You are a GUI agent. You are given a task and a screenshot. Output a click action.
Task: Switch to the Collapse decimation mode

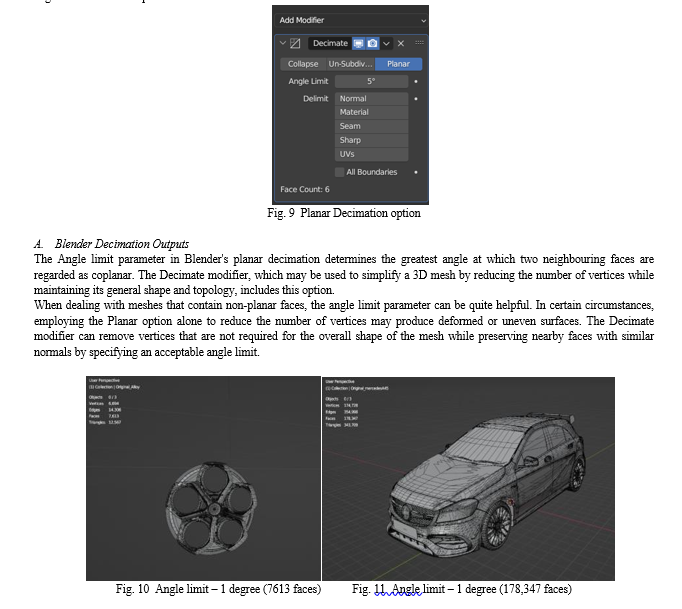tap(303, 64)
